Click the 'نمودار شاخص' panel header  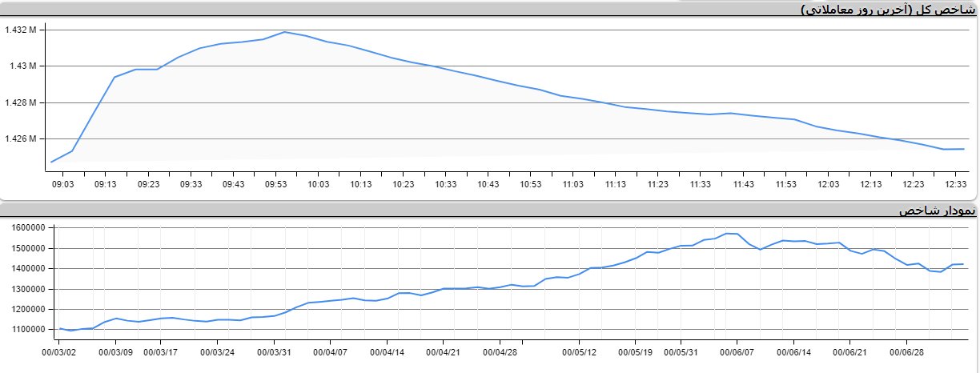[x=936, y=210]
